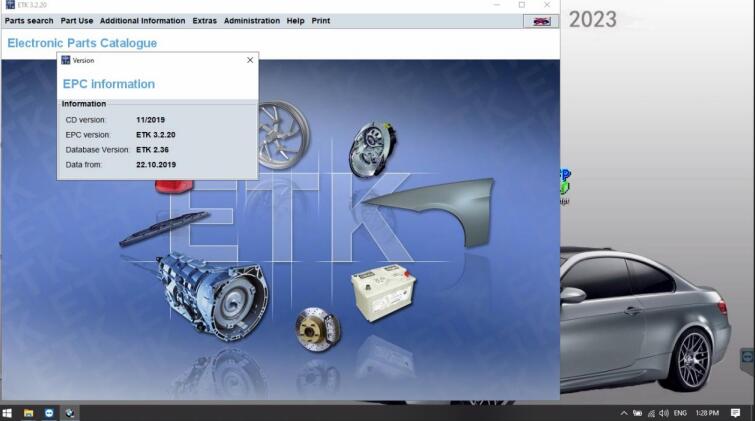
Task: Show hidden system tray icons
Action: pyautogui.click(x=624, y=413)
